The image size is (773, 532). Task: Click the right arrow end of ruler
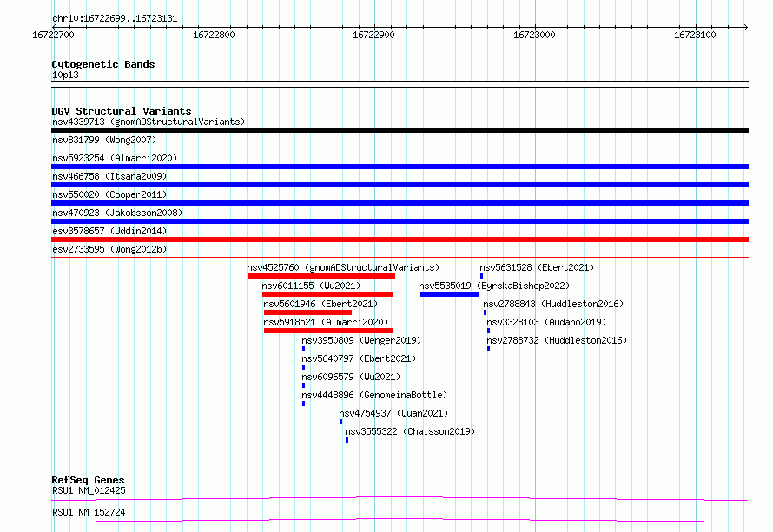745,28
